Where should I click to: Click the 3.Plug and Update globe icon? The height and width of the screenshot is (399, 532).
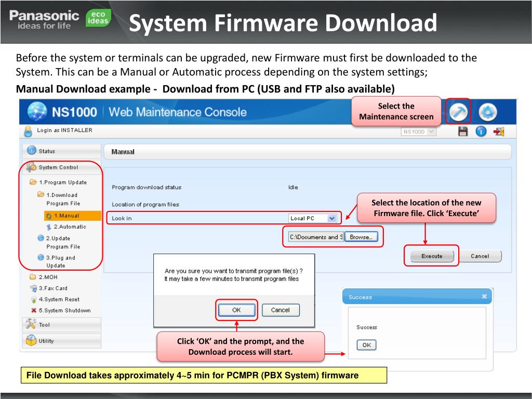[41, 257]
